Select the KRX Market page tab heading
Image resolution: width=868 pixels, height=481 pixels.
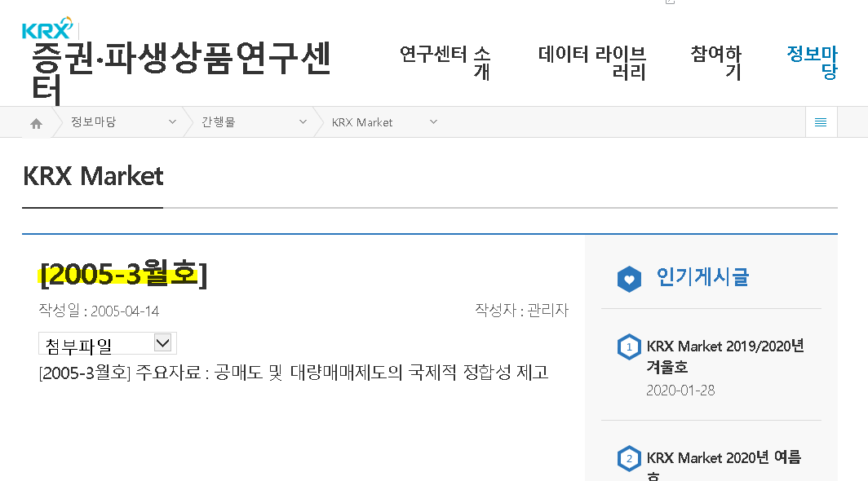(92, 177)
